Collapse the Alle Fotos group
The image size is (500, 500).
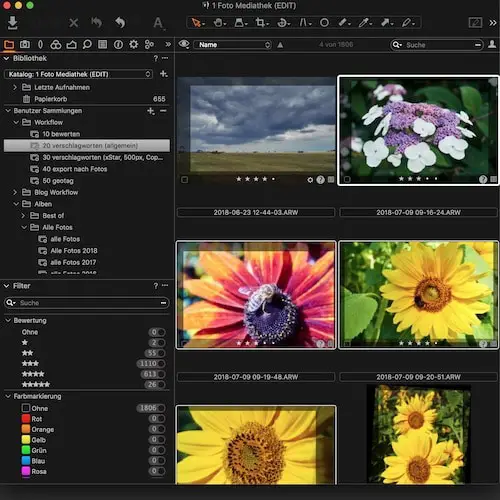24,227
